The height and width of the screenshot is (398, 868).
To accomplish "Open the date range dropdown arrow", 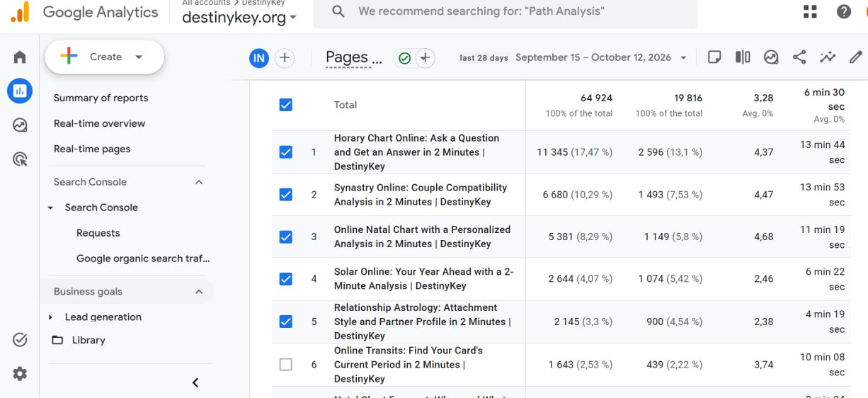I will point(683,58).
